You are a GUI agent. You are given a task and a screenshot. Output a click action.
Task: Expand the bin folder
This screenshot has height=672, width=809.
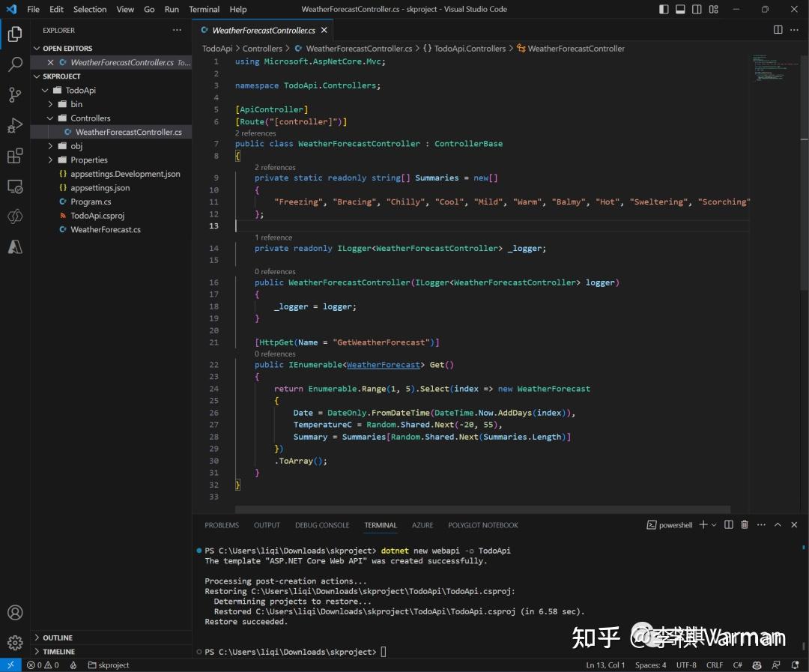click(51, 104)
